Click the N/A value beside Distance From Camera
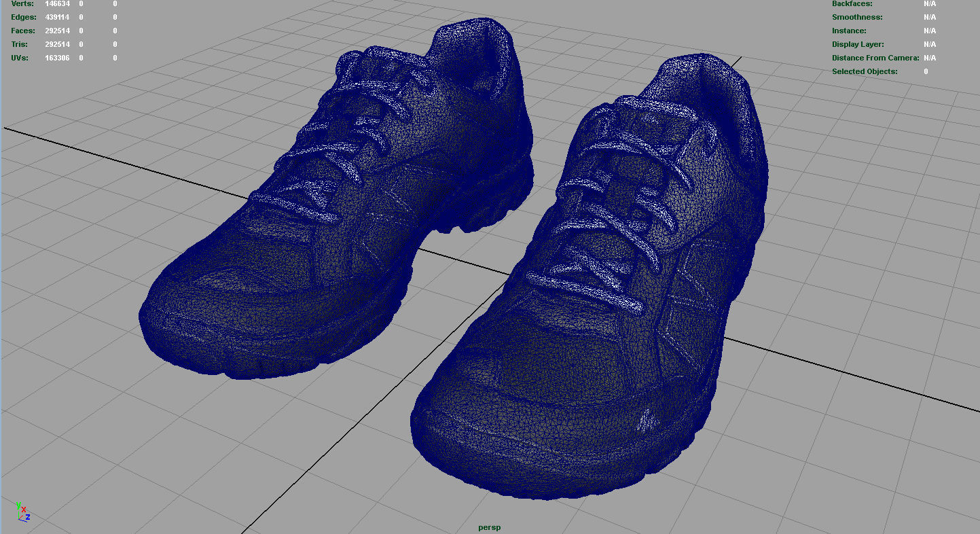 [930, 58]
